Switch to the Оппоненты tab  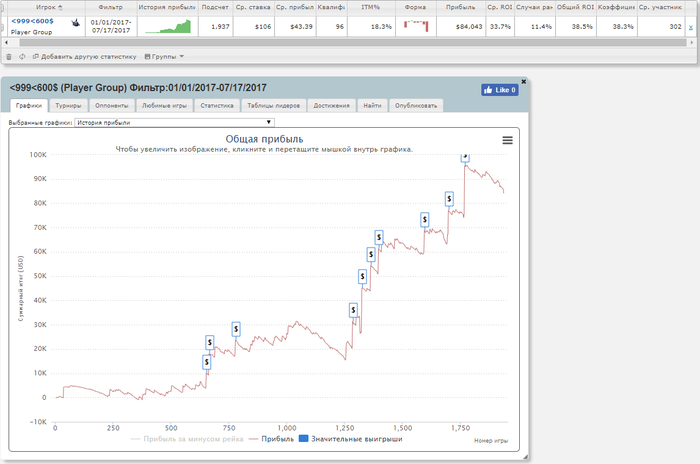(x=112, y=106)
